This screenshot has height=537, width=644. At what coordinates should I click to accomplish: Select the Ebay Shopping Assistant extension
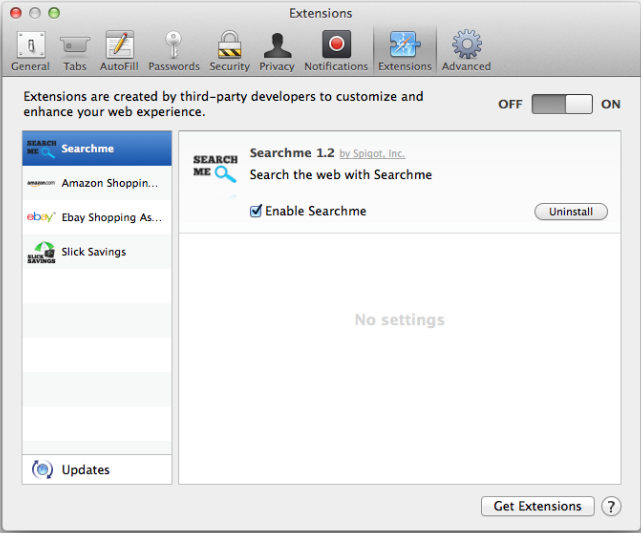pyautogui.click(x=97, y=218)
